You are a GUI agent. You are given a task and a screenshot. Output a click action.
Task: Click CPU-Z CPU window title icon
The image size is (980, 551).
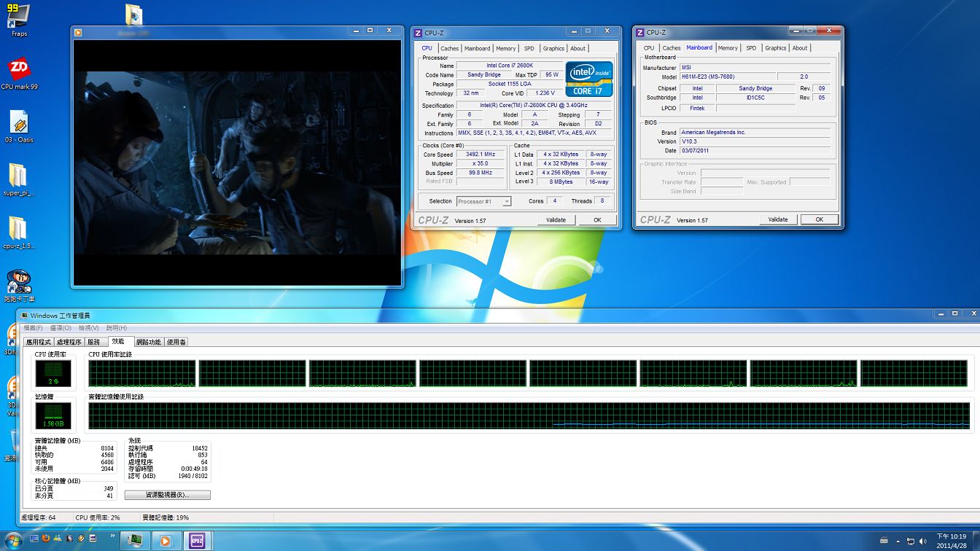[418, 33]
